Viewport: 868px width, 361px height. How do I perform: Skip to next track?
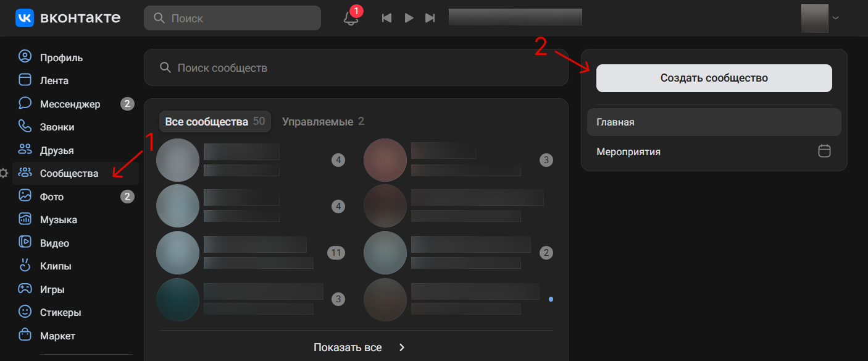pyautogui.click(x=430, y=18)
